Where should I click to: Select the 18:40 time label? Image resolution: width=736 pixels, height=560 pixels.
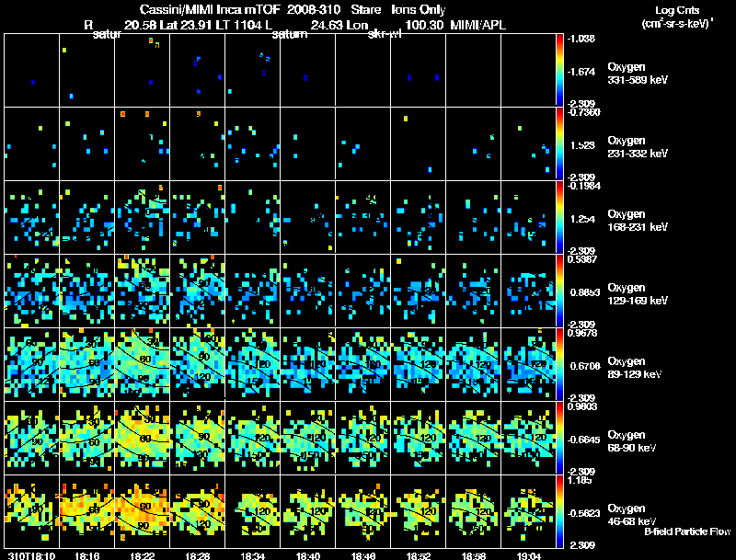(x=308, y=555)
